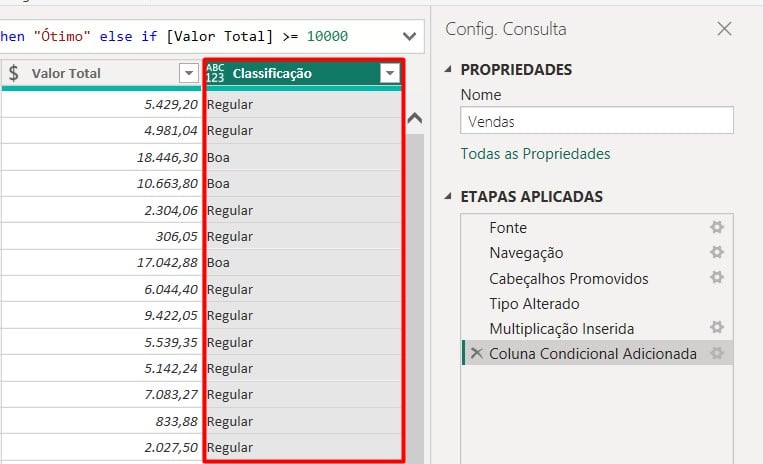
Task: Click the cell with value 17.042,88
Action: [101, 263]
